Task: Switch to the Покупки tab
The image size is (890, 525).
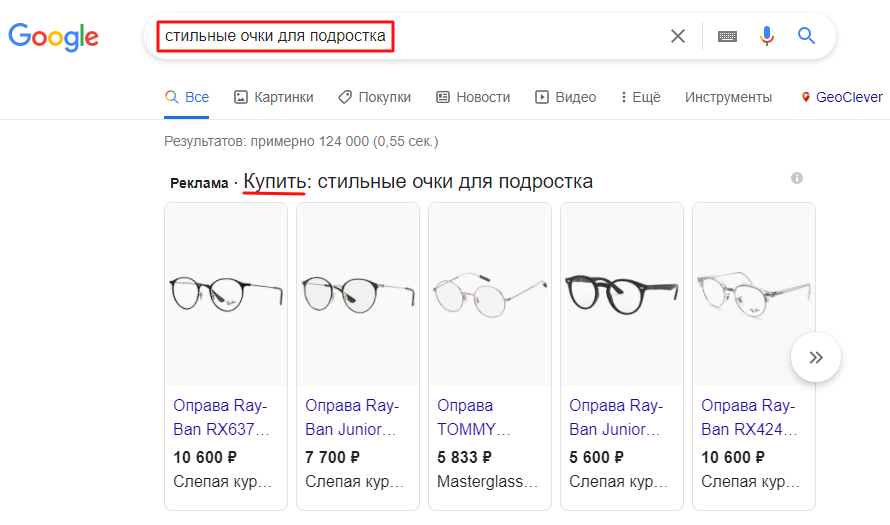Action: point(375,97)
